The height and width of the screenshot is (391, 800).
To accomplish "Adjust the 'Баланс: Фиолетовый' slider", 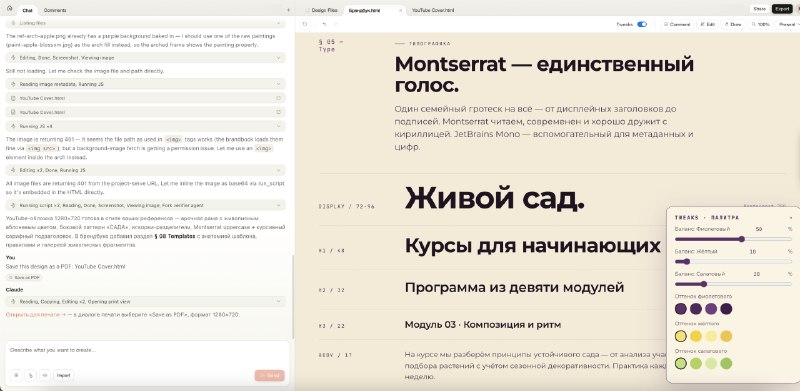I will (x=733, y=239).
